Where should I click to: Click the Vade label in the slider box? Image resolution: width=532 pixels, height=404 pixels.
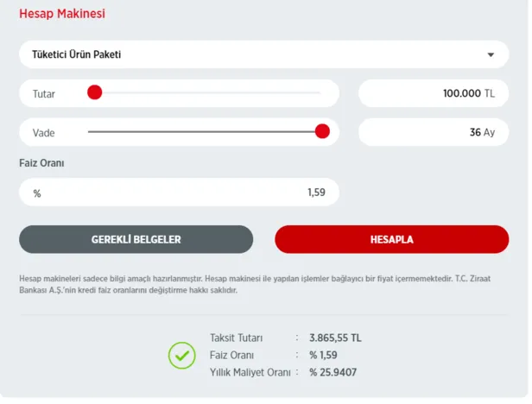[x=44, y=132]
